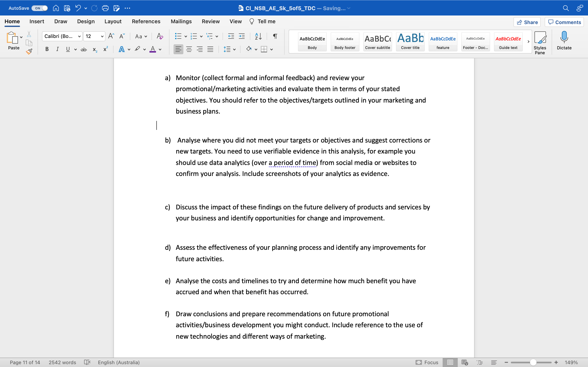Image resolution: width=588 pixels, height=367 pixels.
Task: Open the Comments panel
Action: click(564, 22)
